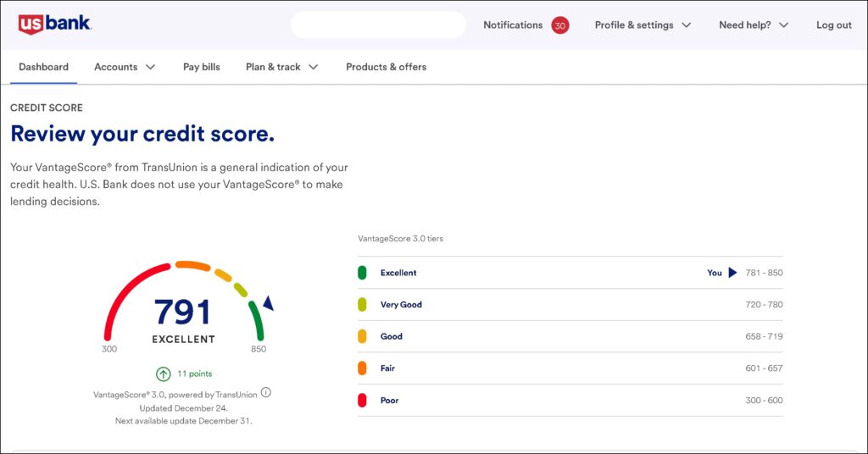868x454 pixels.
Task: Click the 791 credit score number
Action: [x=183, y=313]
